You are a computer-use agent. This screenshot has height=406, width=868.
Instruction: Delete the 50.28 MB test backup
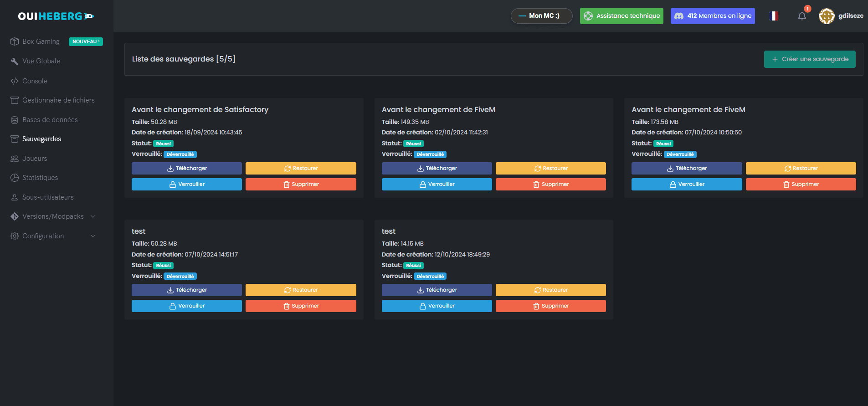[301, 306]
